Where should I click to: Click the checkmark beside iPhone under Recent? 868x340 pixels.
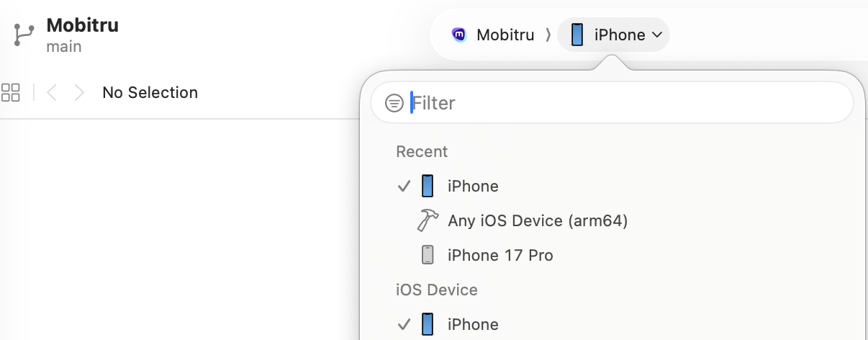[404, 186]
